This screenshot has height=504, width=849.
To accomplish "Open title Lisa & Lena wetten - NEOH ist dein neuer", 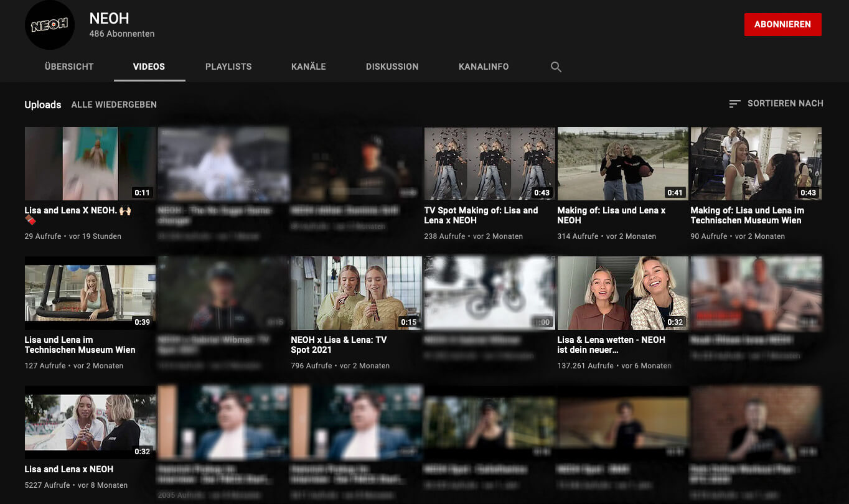I will [x=611, y=345].
